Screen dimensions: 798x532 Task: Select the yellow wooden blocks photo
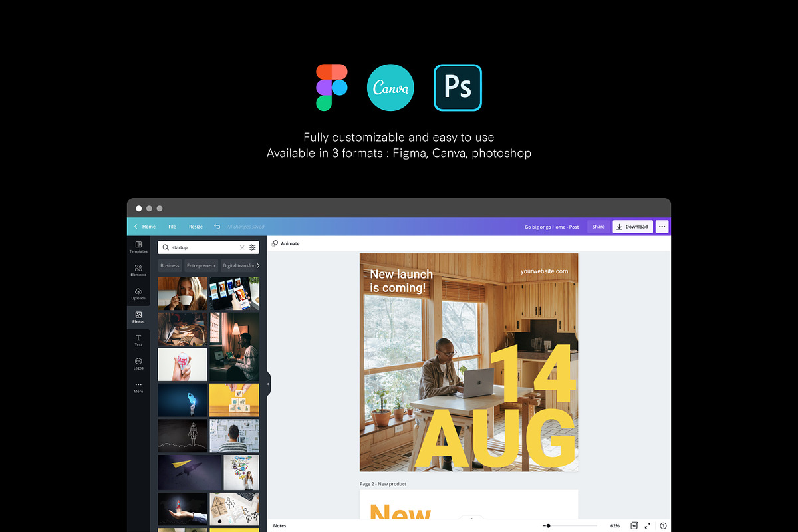click(234, 400)
